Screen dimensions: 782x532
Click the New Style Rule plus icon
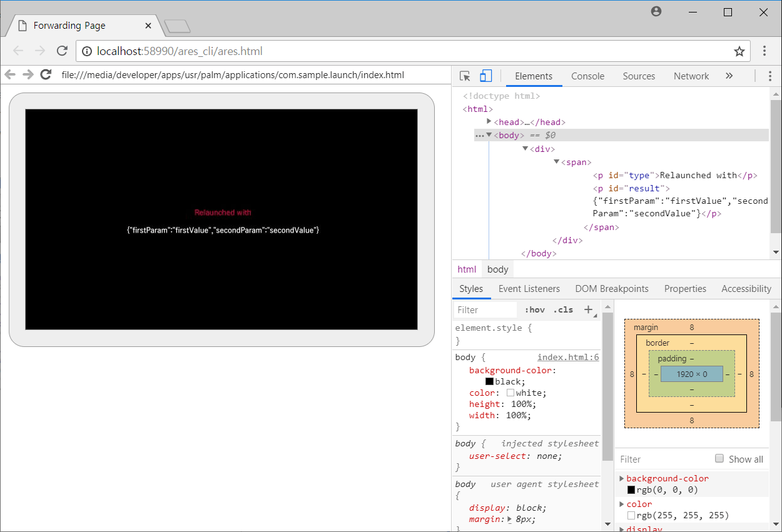(588, 309)
